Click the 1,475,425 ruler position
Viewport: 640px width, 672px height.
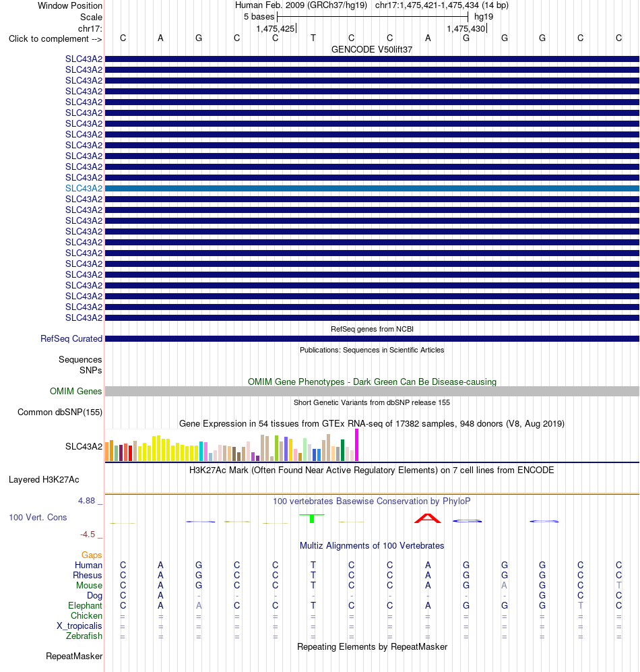(x=276, y=29)
